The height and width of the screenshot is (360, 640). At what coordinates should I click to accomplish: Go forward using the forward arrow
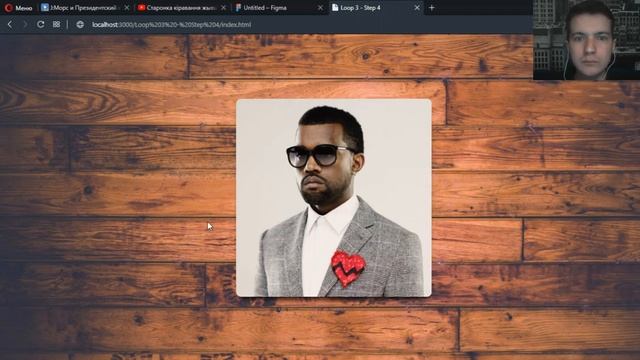tap(25, 24)
